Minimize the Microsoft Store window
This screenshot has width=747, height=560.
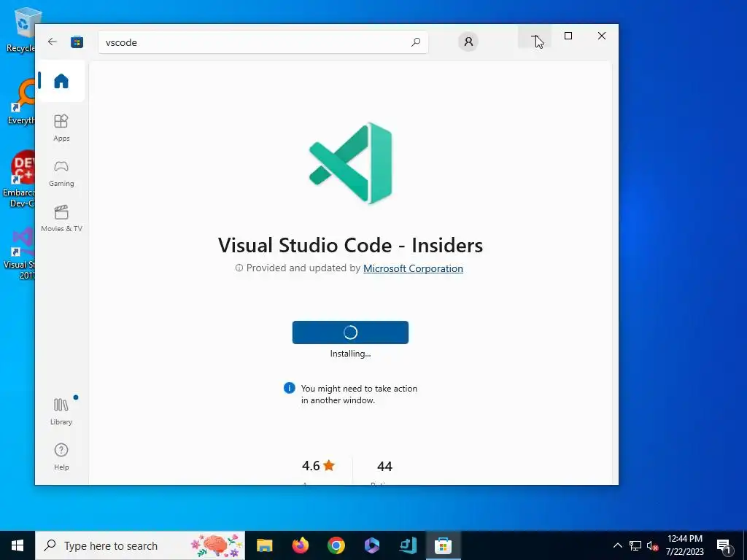(x=535, y=36)
